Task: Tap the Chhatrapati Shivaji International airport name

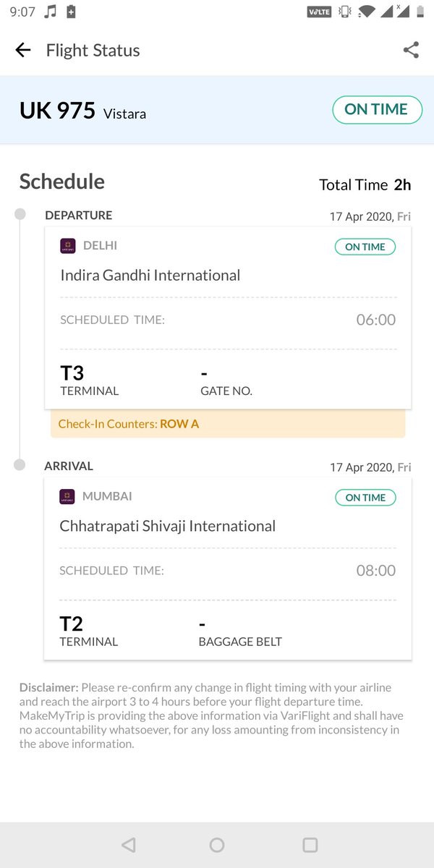Action: point(167,527)
